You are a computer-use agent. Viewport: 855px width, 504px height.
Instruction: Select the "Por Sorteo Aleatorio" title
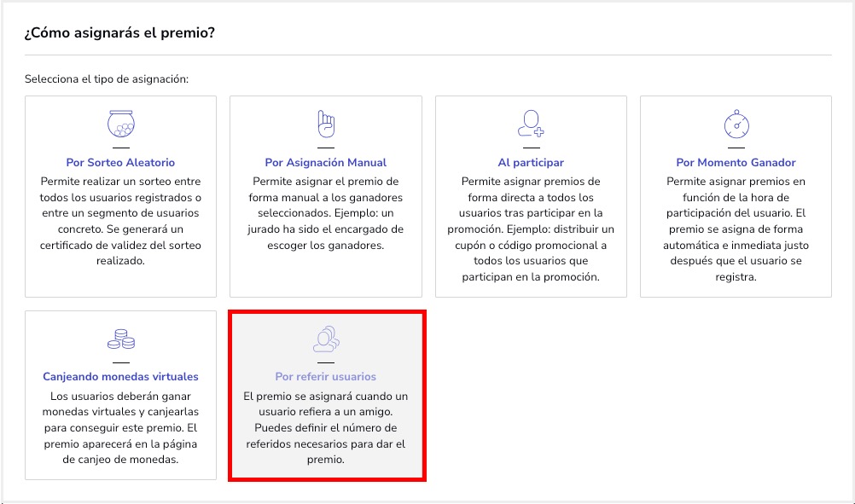(120, 162)
